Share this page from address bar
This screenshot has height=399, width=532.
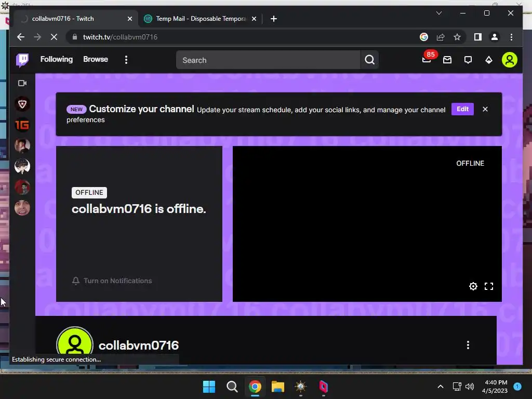441,37
